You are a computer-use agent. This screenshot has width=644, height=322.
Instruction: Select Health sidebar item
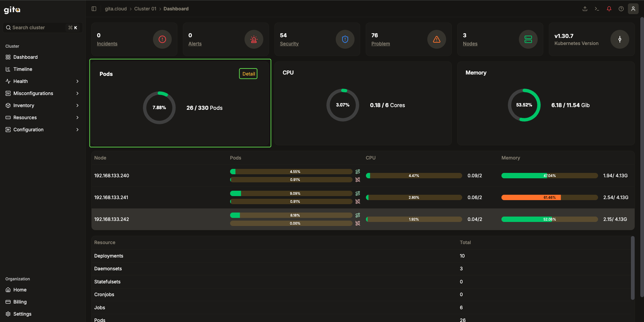pos(43,81)
